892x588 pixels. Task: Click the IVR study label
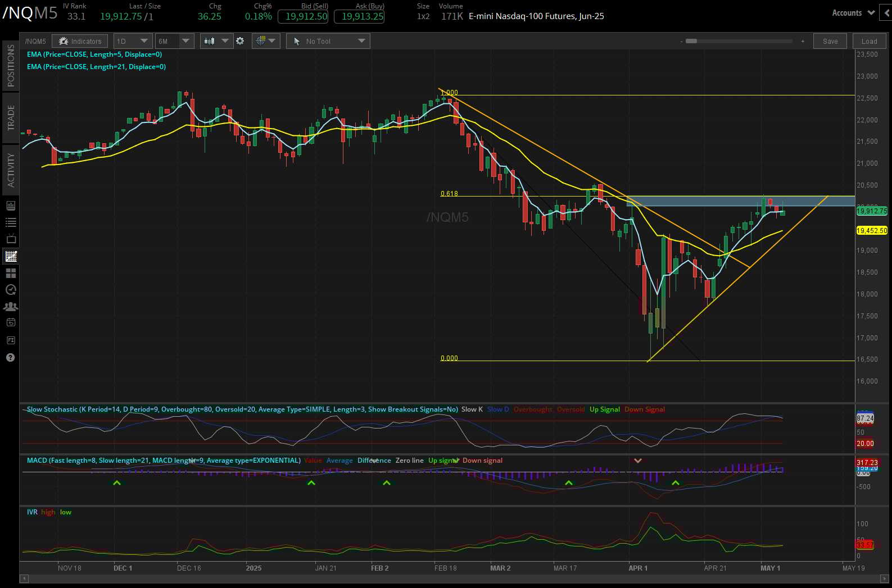pos(32,512)
